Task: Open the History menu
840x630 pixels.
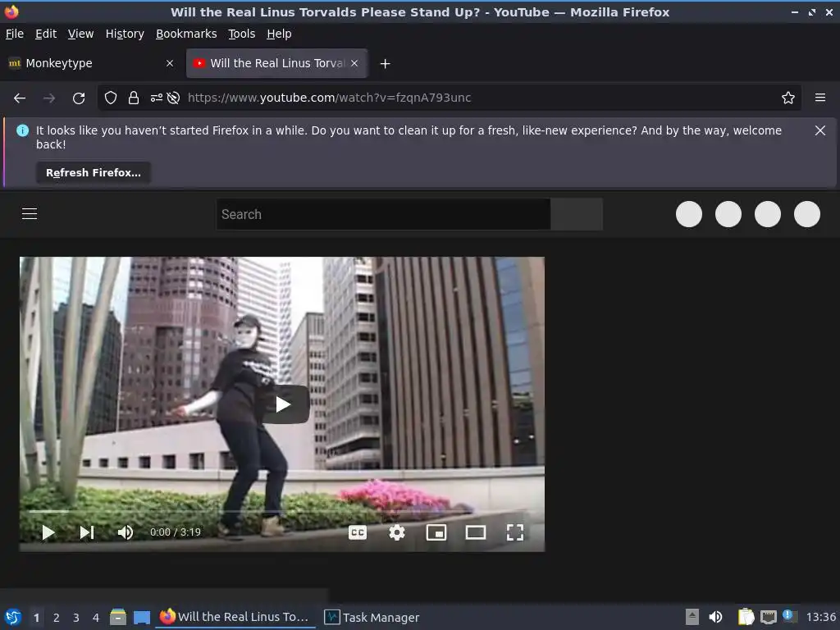Action: click(x=125, y=34)
